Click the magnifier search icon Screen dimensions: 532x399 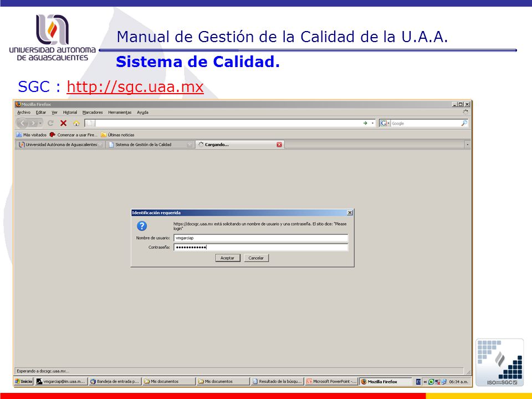click(464, 123)
